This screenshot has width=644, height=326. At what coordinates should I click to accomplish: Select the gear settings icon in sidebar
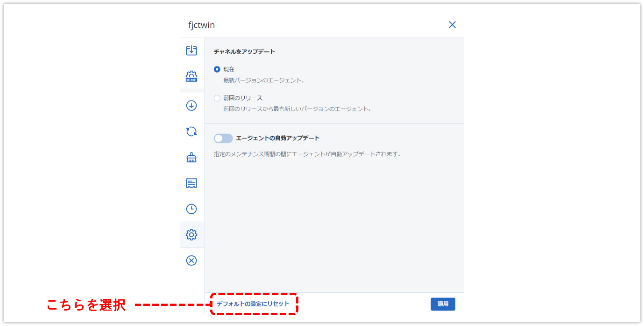[191, 235]
